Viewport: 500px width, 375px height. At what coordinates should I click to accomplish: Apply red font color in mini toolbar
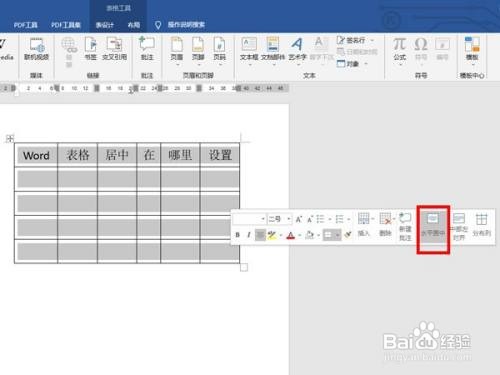291,235
